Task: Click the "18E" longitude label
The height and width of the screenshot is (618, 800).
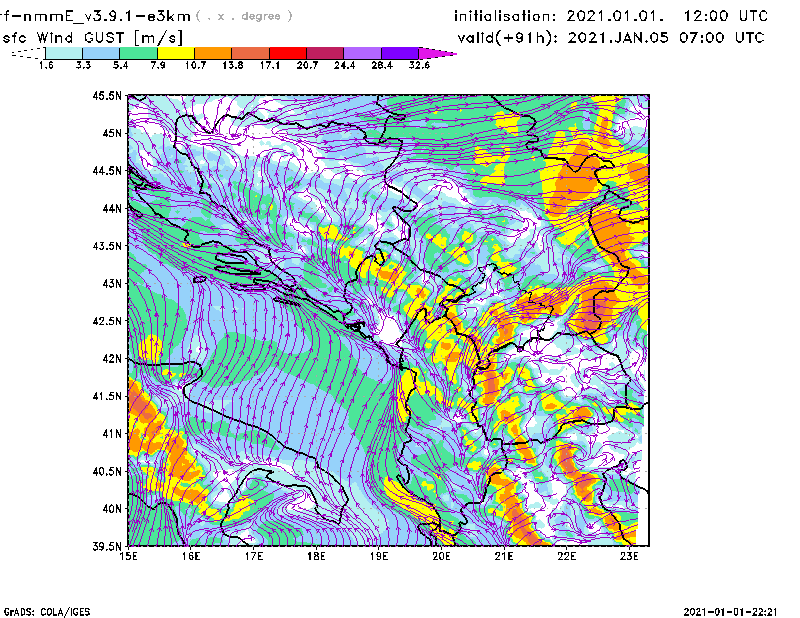Action: click(x=316, y=556)
